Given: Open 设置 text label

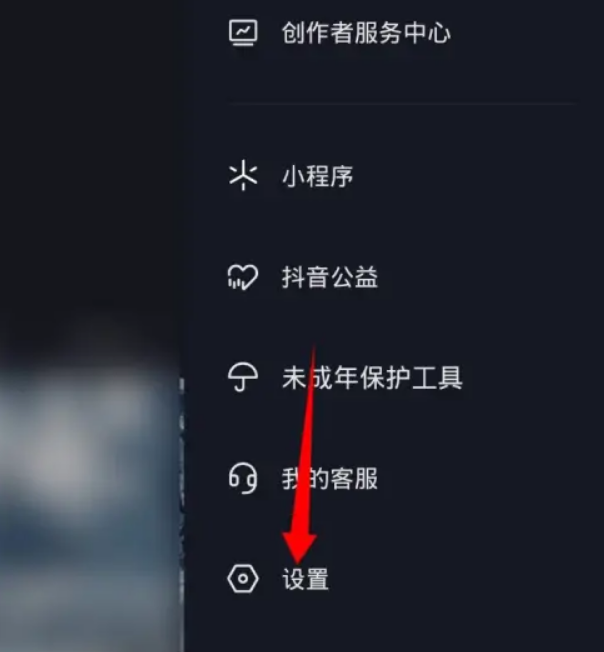Looking at the screenshot, I should pyautogui.click(x=306, y=579).
